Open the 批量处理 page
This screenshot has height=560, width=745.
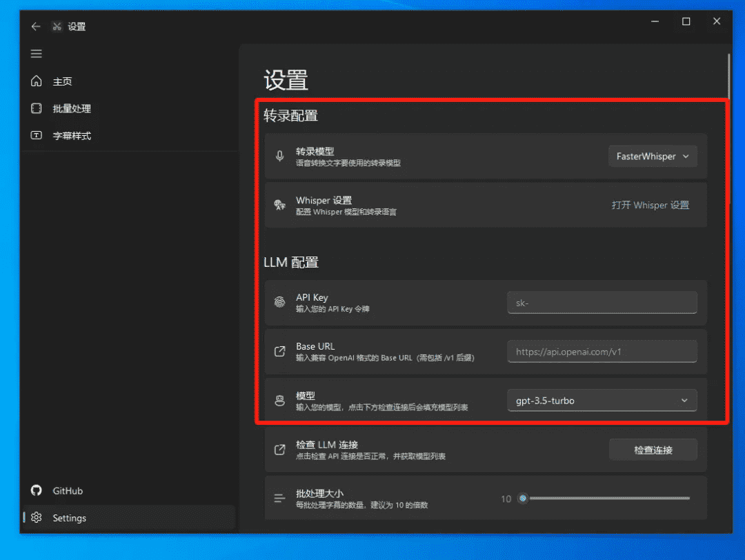72,108
